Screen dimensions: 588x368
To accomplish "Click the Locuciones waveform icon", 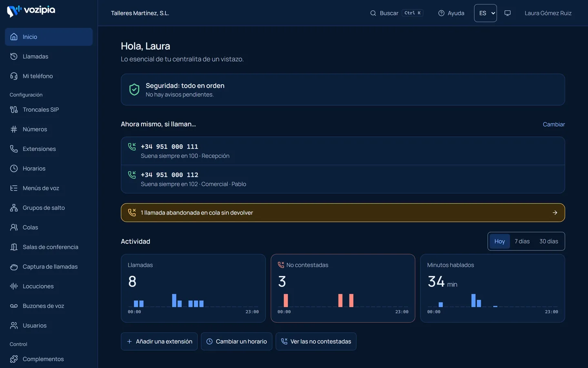I will pos(14,286).
